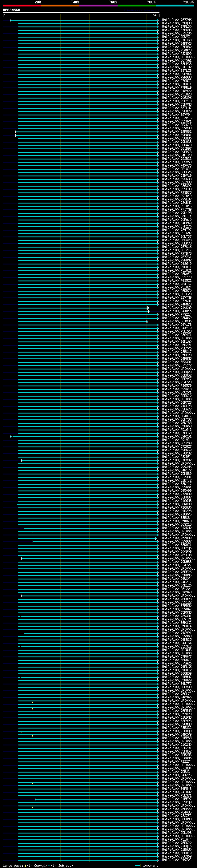Image resolution: width=197 pixels, height=868 pixels.
Task: Select hit UniRef100_Q677H6
Action: point(176,20)
